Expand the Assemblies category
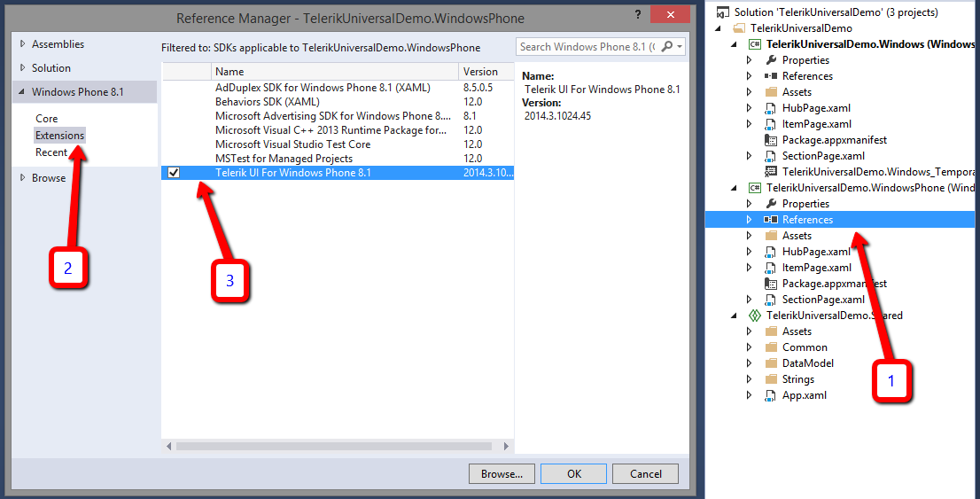The image size is (980, 499). click(22, 43)
